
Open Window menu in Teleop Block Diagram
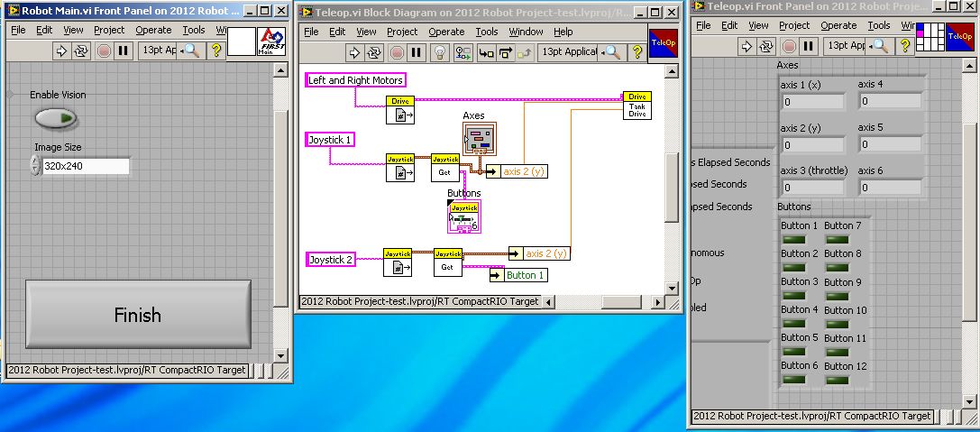pos(526,32)
